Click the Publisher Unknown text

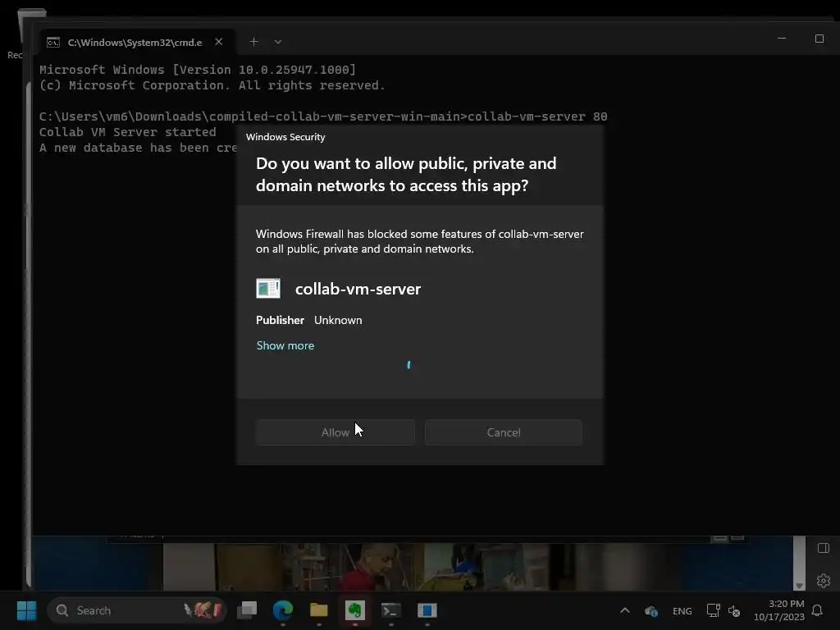pos(309,320)
